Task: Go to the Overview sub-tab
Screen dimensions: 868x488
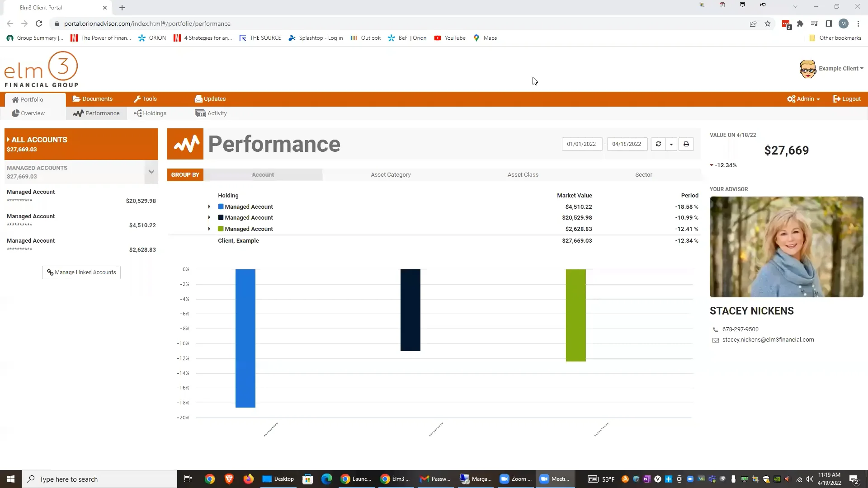Action: tap(28, 113)
